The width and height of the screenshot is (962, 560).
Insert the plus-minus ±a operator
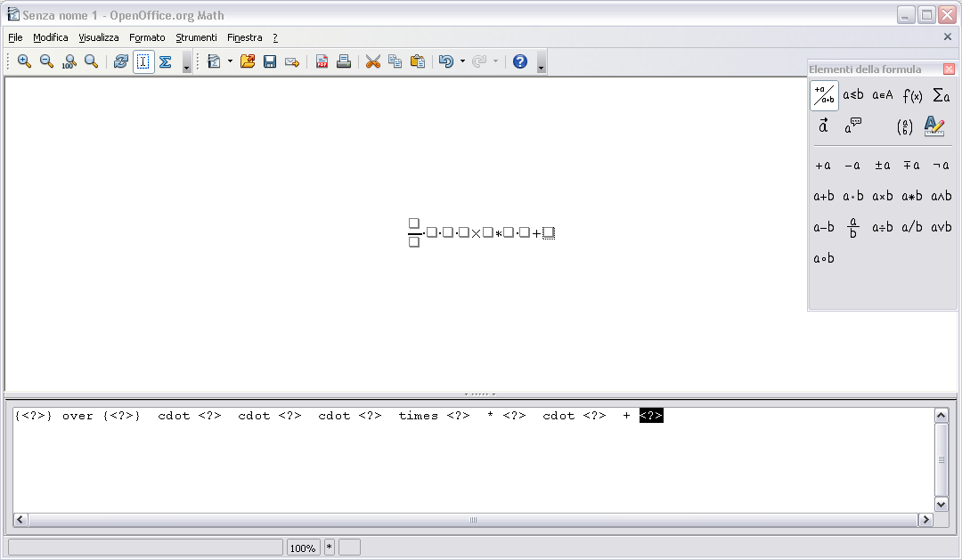(882, 165)
